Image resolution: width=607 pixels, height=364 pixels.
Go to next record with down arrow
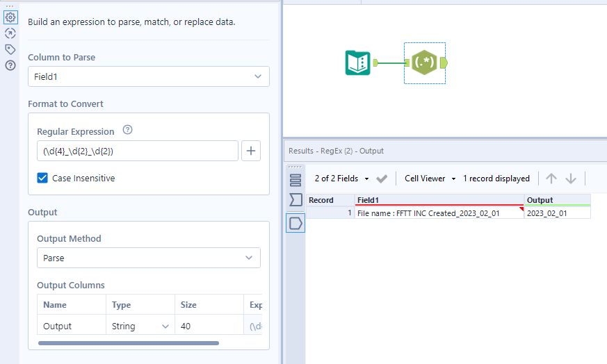pos(571,179)
